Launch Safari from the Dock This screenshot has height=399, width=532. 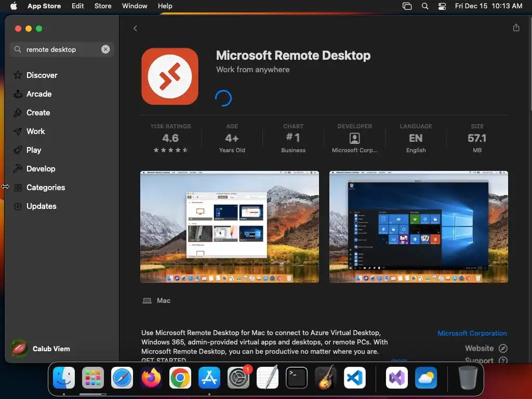122,378
